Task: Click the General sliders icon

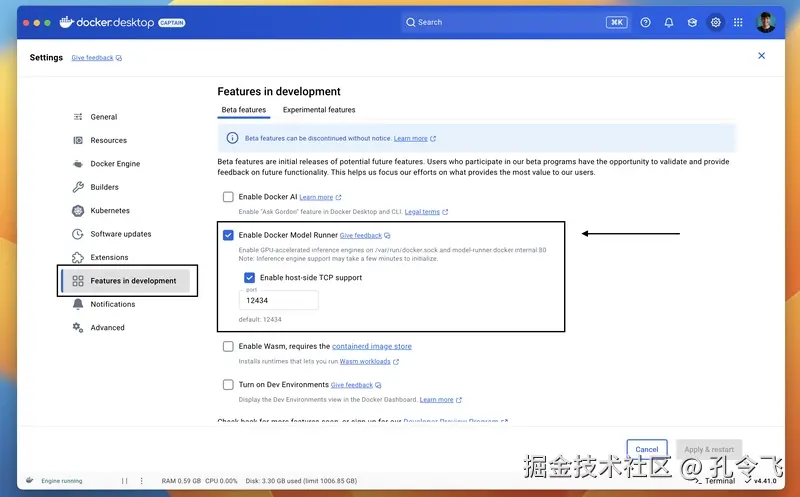Action: (x=78, y=117)
